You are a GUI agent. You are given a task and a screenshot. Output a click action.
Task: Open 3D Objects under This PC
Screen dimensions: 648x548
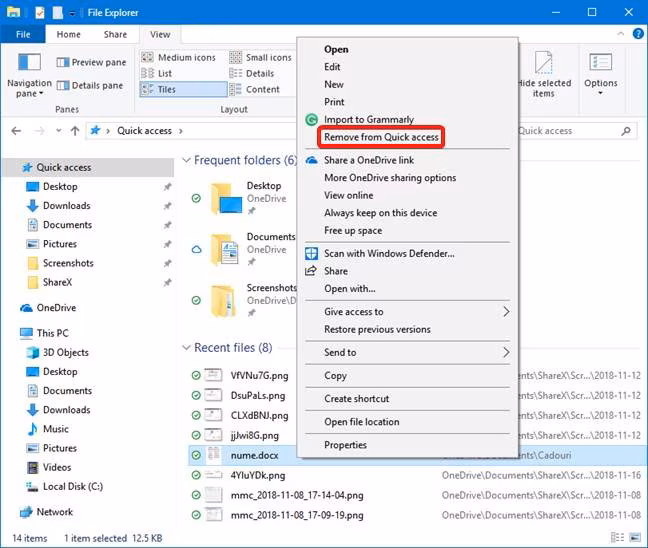[66, 353]
